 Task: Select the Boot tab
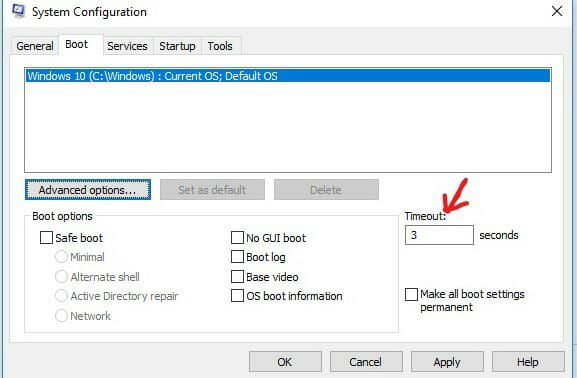tap(77, 45)
